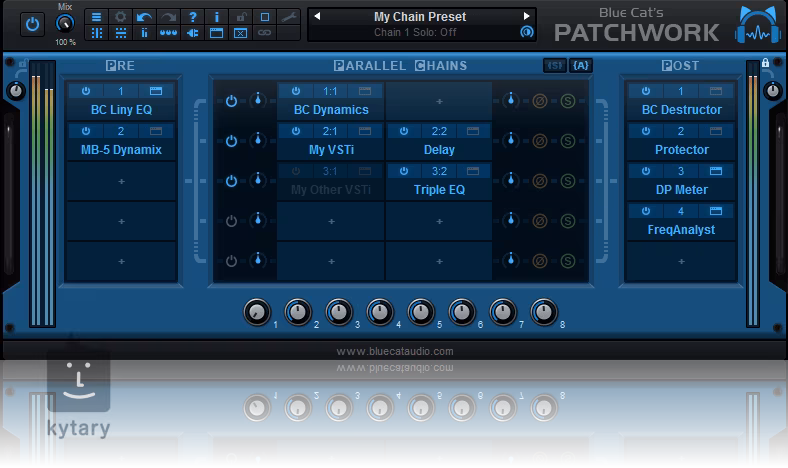Click the undo arrow icon
Screen dimensions: 788x468
coord(145,17)
